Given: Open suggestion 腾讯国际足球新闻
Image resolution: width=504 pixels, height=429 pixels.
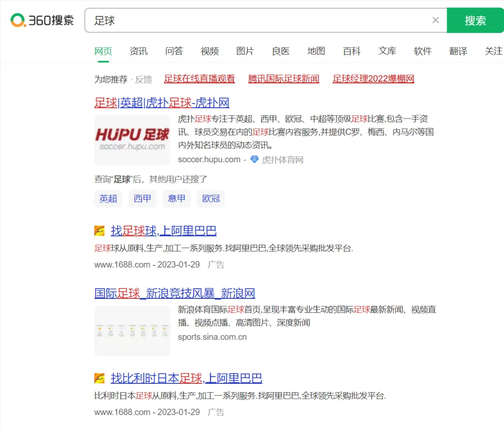Looking at the screenshot, I should tap(284, 79).
